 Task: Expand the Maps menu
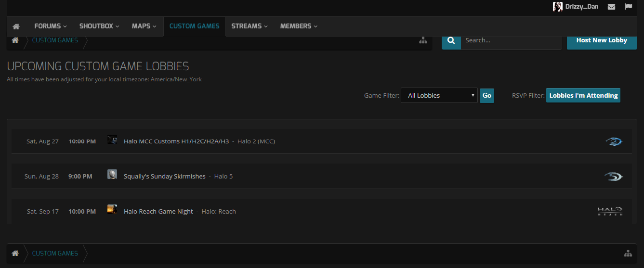[x=144, y=26]
